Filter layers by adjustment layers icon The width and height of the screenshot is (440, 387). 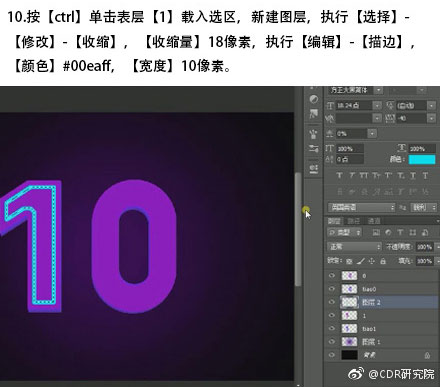pos(388,232)
